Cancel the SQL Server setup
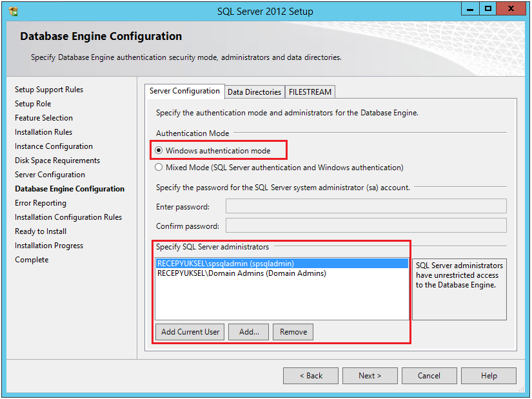The width and height of the screenshot is (532, 399). (429, 376)
